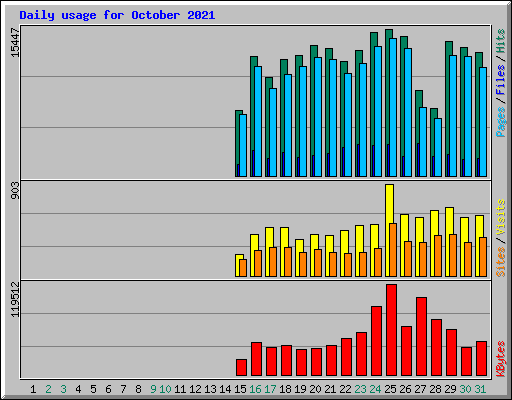Select day label 13
This screenshot has height=400, width=512.
(x=210, y=389)
